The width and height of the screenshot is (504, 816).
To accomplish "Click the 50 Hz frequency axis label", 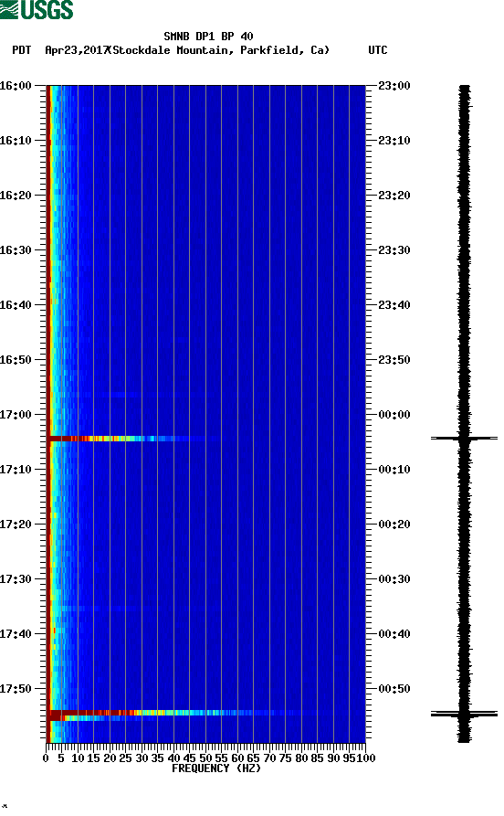I will tap(205, 758).
